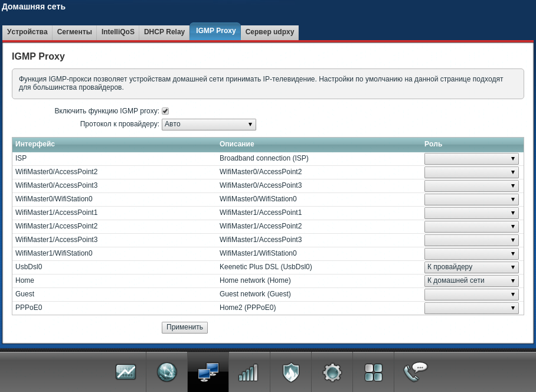Open the DHCP Relay tab
Image resolution: width=536 pixels, height=392 pixels.
click(164, 32)
